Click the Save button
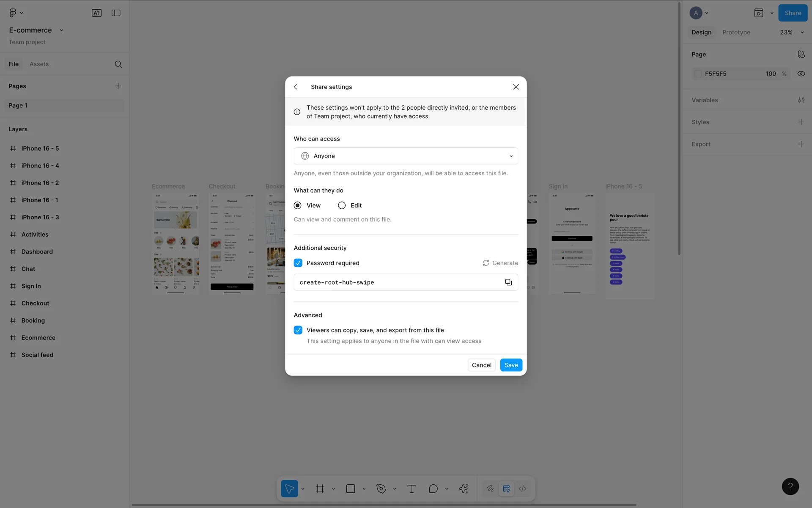The width and height of the screenshot is (812, 508). [x=511, y=365]
